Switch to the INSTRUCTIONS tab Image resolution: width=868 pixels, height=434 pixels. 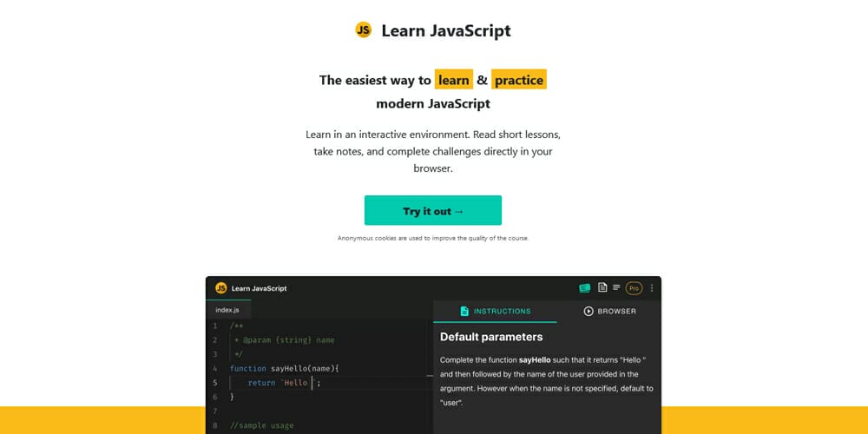pos(495,311)
